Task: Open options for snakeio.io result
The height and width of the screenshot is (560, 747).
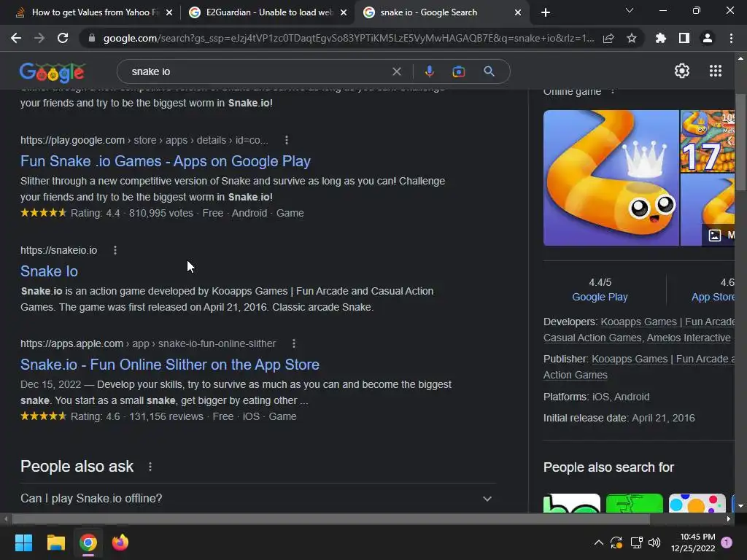Action: click(115, 250)
